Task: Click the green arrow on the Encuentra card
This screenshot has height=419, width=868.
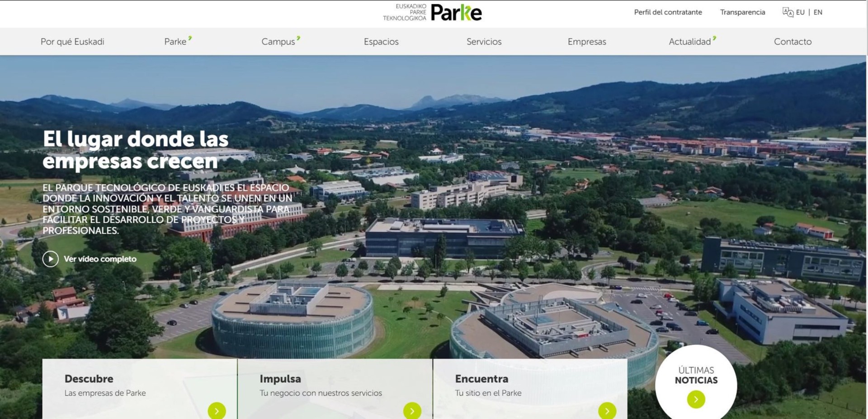Action: click(x=606, y=411)
